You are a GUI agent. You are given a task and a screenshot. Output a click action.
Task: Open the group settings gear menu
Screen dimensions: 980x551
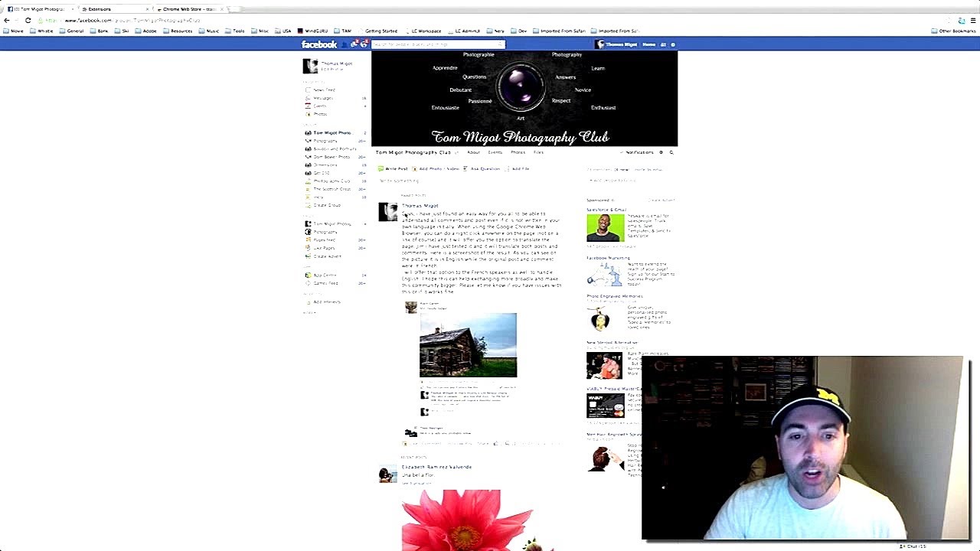(x=661, y=152)
